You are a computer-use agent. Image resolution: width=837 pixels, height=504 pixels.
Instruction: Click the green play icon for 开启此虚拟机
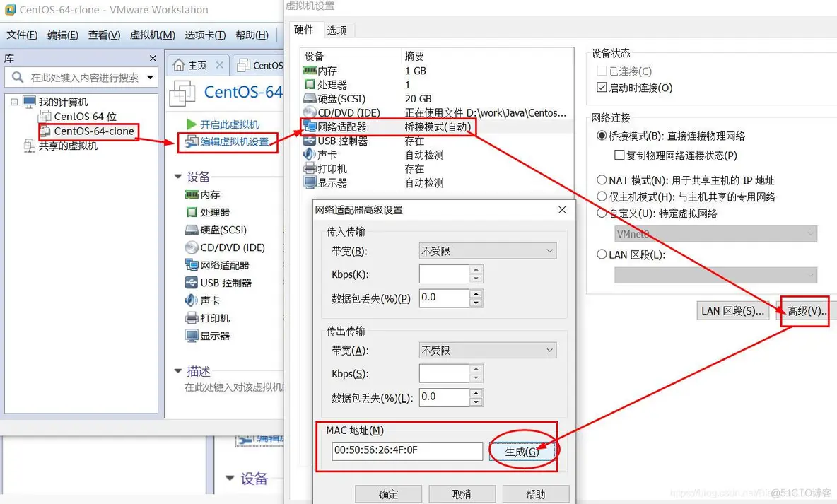coord(192,124)
